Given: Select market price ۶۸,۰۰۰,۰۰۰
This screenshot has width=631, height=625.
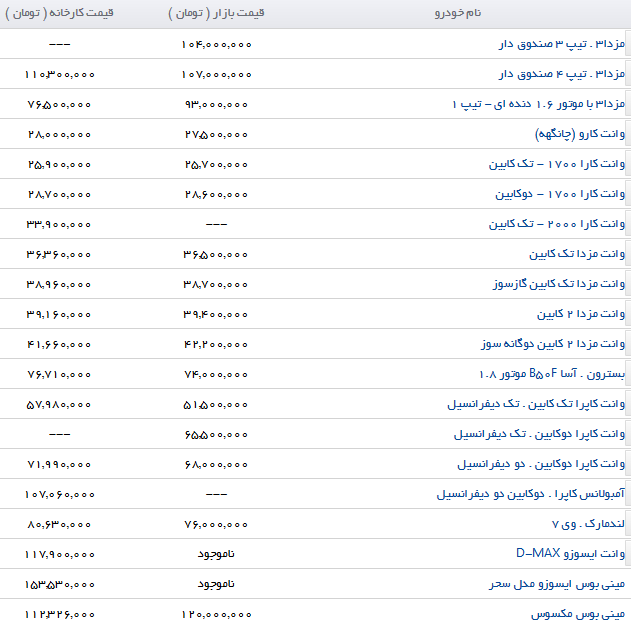Looking at the screenshot, I should 216,464.
